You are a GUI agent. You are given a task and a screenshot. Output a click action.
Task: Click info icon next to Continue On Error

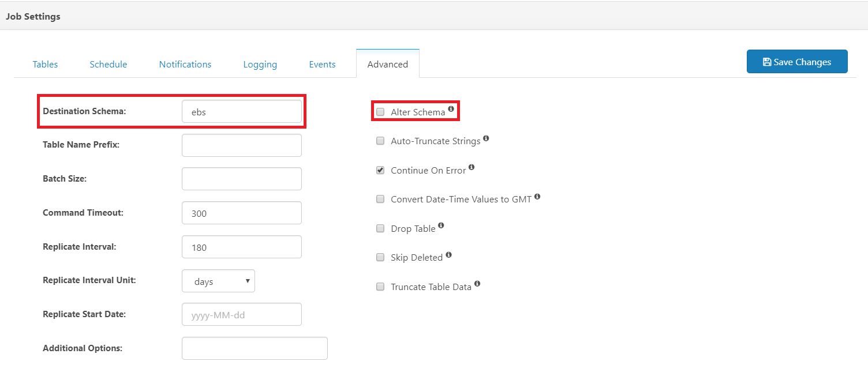coord(472,167)
